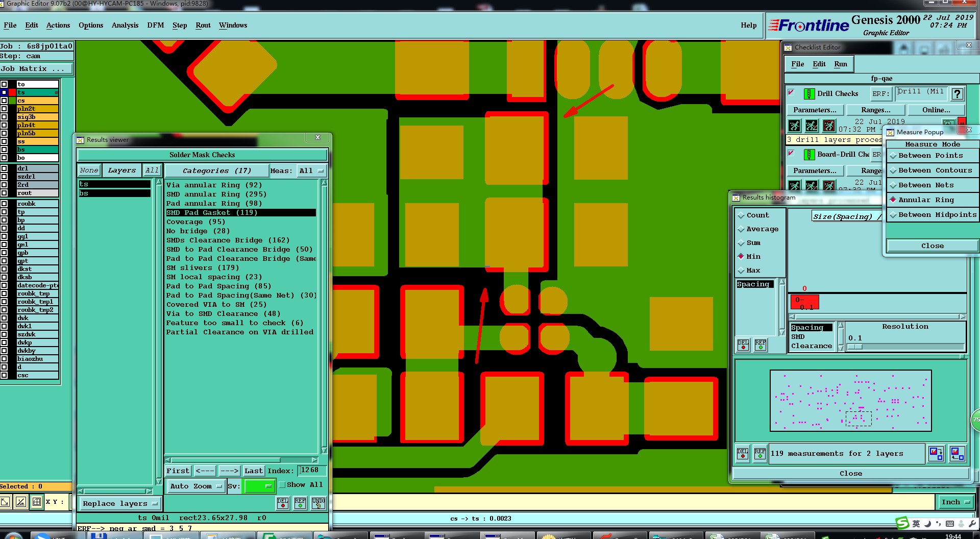
Task: Click the Last button in Results viewer
Action: pos(254,471)
